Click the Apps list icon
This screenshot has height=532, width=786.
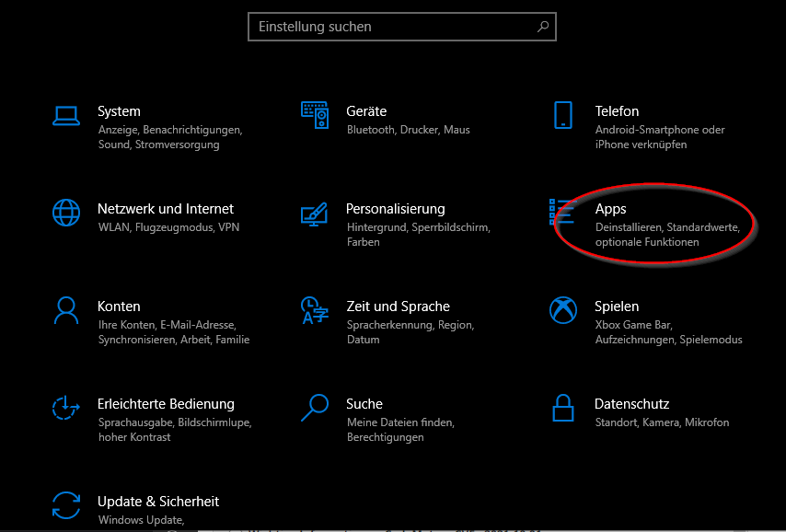click(561, 212)
